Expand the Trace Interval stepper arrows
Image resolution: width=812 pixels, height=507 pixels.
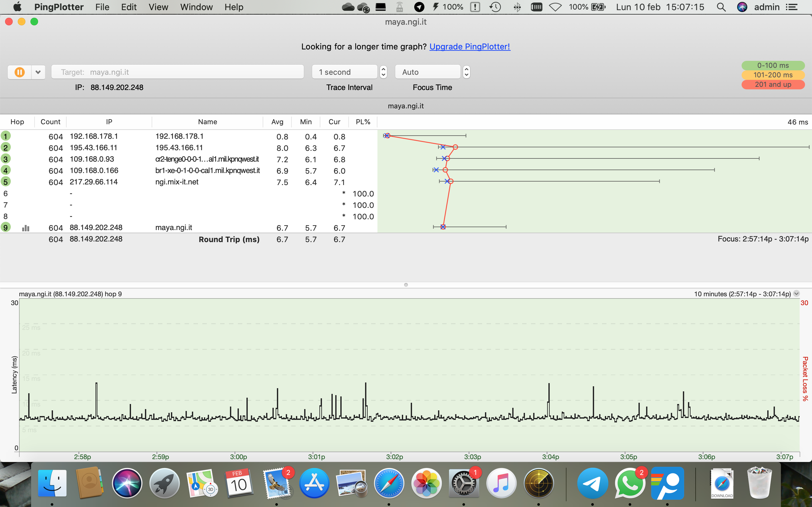pyautogui.click(x=383, y=72)
